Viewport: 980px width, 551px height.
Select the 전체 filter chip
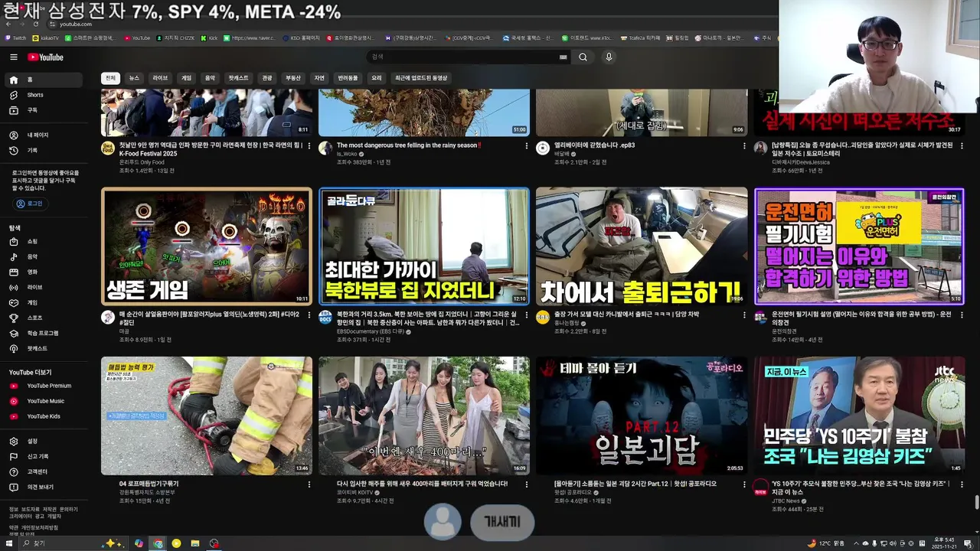pos(110,78)
